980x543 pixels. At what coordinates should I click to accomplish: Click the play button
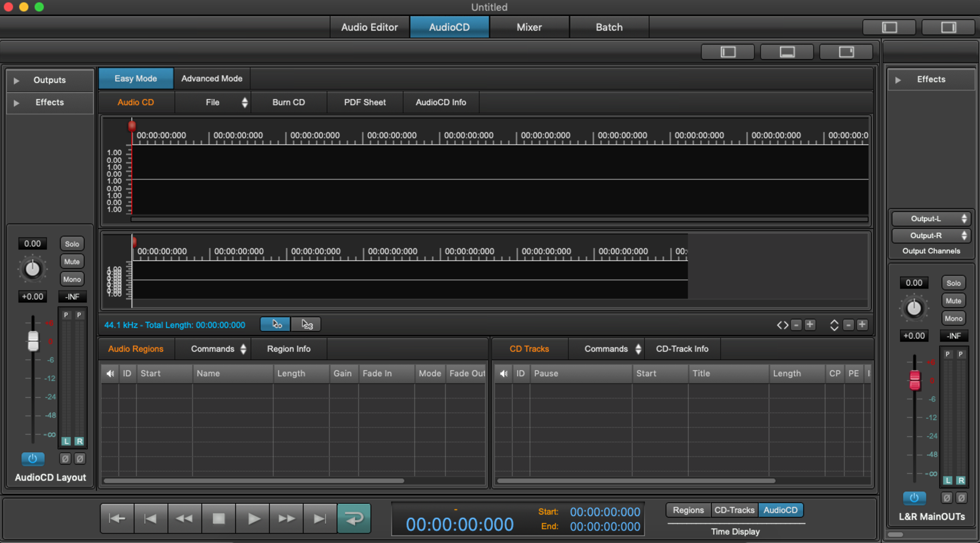pos(252,518)
